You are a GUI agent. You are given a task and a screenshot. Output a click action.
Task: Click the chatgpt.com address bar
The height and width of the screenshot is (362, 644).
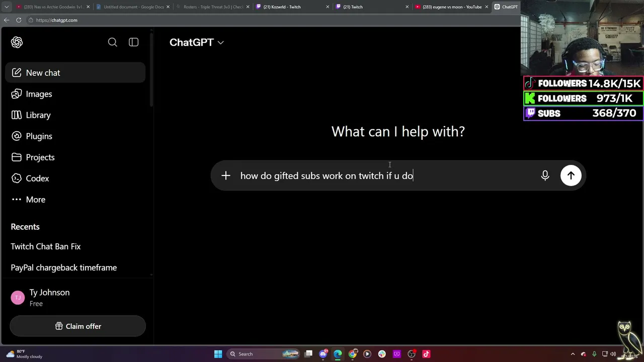[272, 20]
